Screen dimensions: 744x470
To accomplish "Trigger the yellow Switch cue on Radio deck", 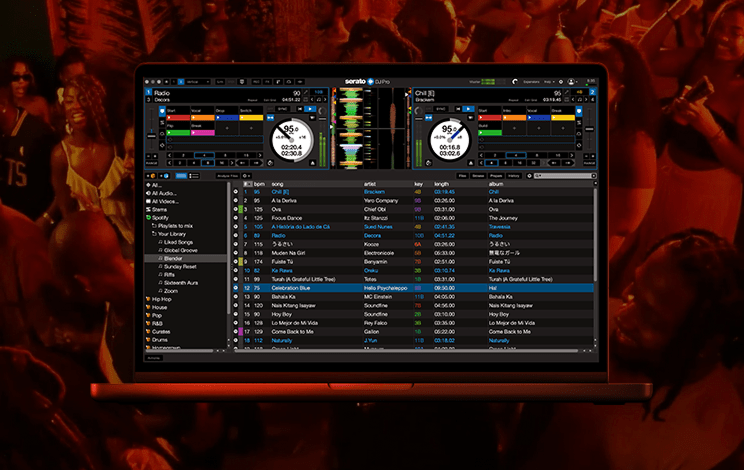I will click(251, 118).
